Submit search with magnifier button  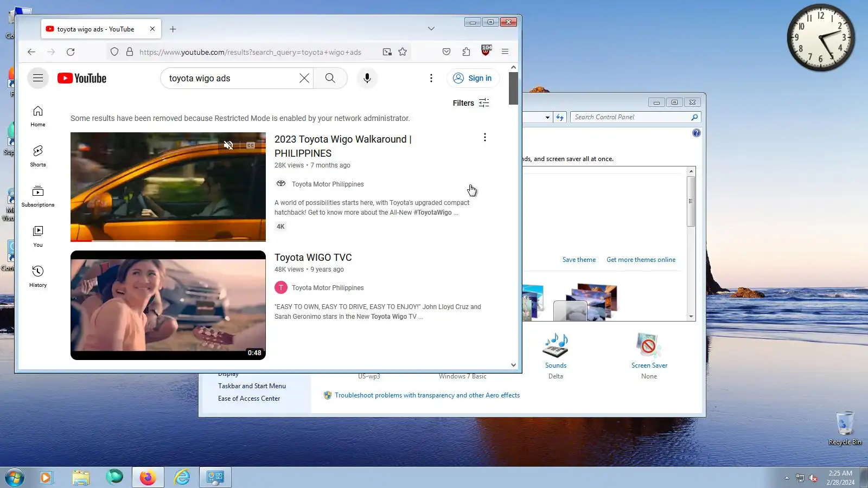pyautogui.click(x=330, y=78)
